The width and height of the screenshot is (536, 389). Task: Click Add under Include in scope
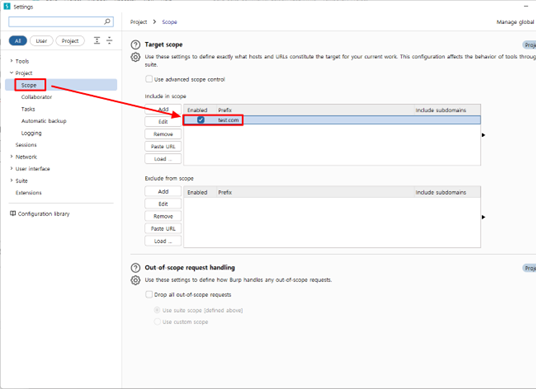pyautogui.click(x=163, y=109)
